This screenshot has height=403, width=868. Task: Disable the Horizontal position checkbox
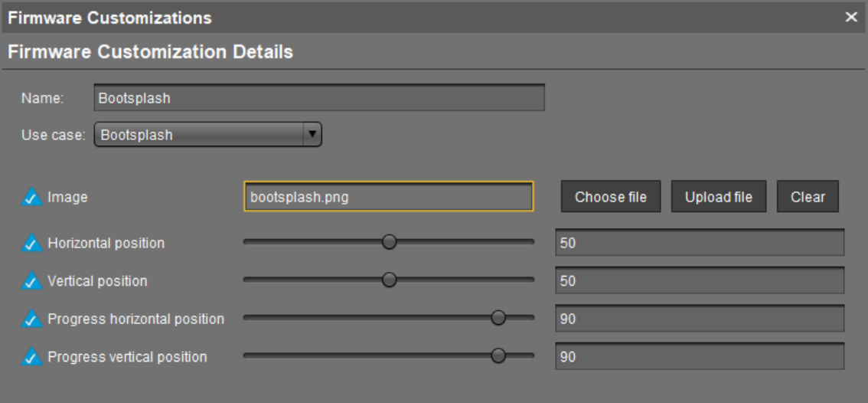click(x=31, y=244)
